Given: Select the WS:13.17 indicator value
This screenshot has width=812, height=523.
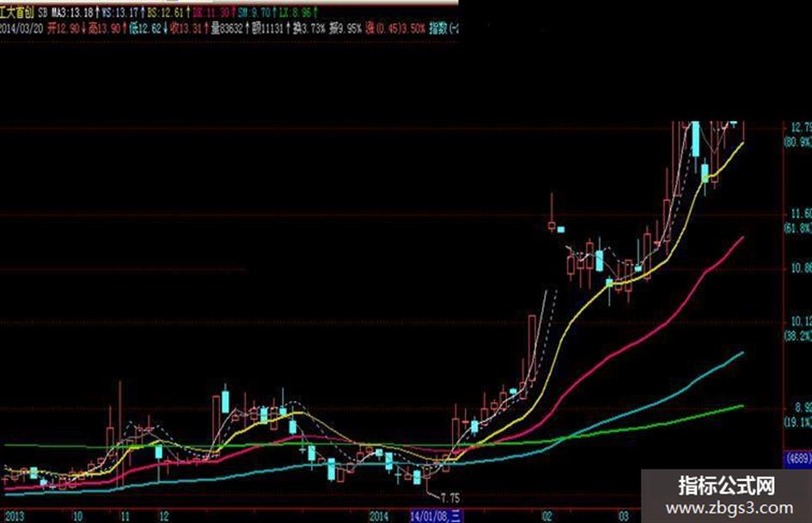Looking at the screenshot, I should [120, 12].
